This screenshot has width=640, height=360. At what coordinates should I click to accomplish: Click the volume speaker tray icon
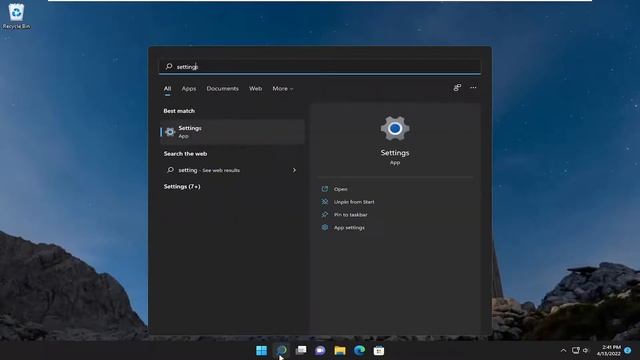(585, 350)
